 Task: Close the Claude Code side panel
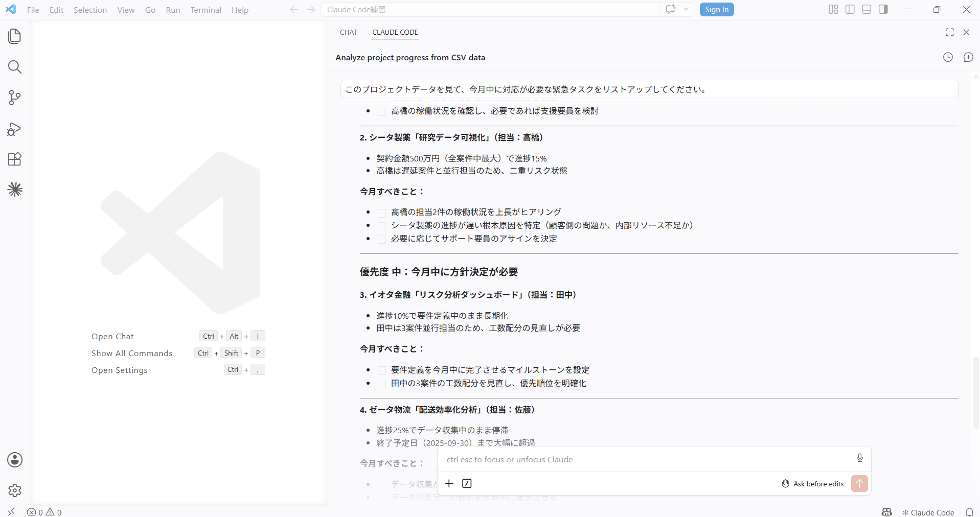[966, 32]
